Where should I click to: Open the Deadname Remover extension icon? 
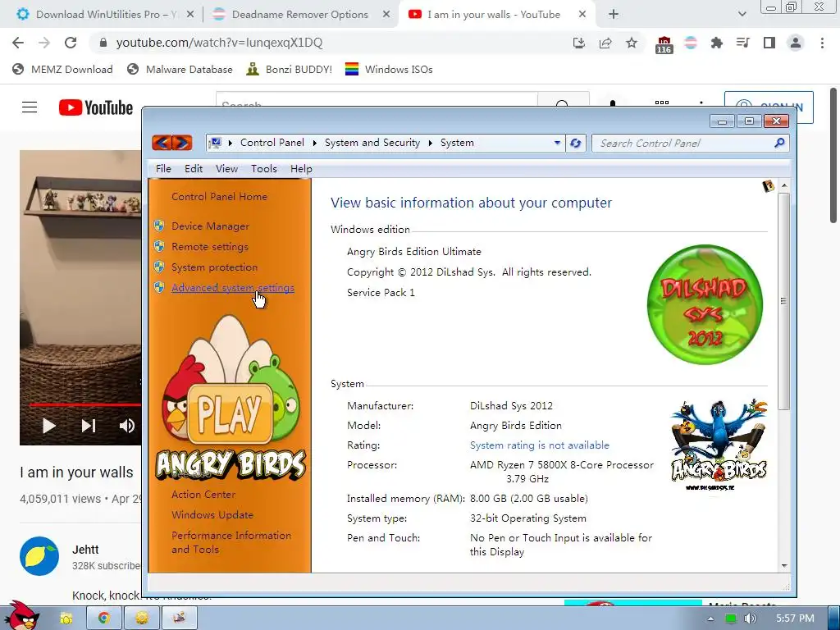691,43
